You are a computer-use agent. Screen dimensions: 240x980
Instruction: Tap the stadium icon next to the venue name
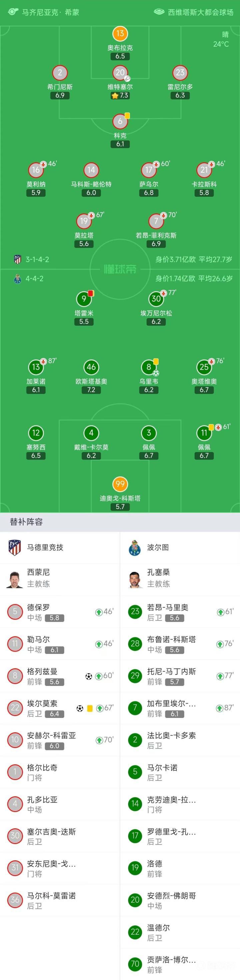159,12
